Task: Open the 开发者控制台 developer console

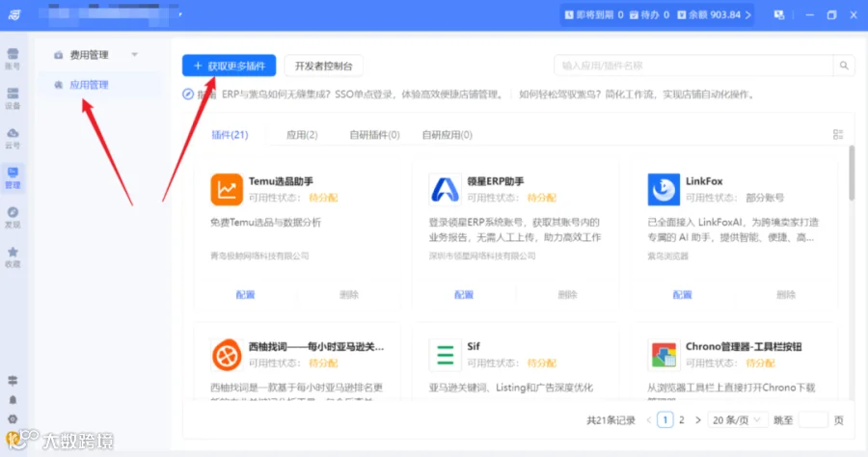Action: click(x=323, y=66)
